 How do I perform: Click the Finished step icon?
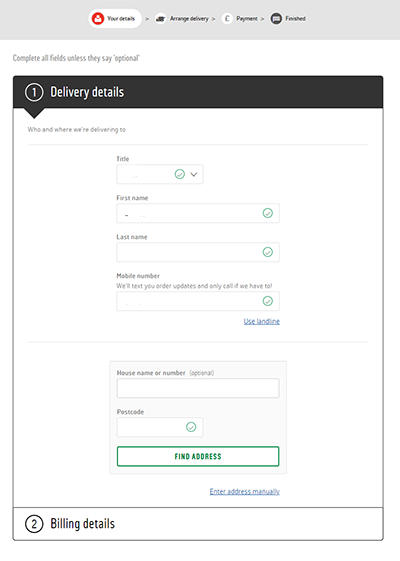[276, 19]
